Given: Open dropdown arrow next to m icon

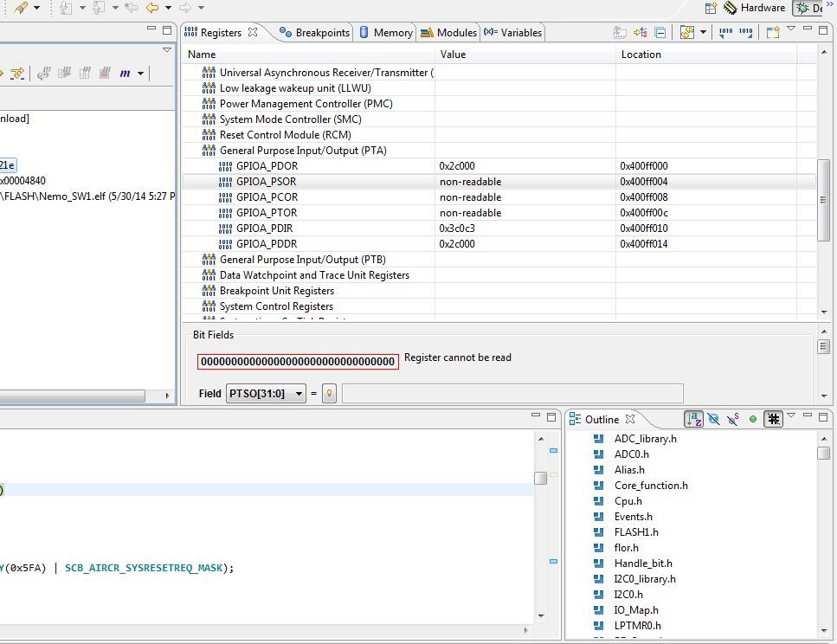Looking at the screenshot, I should 140,74.
